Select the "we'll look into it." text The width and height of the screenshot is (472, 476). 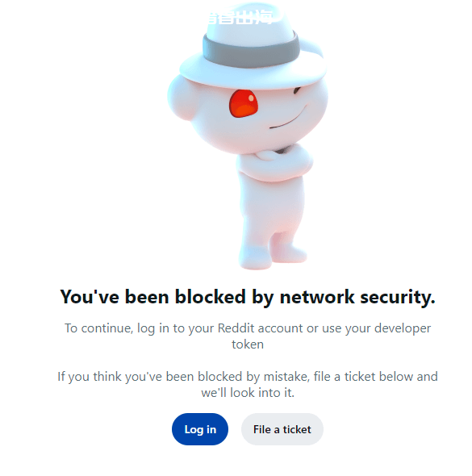pos(248,393)
